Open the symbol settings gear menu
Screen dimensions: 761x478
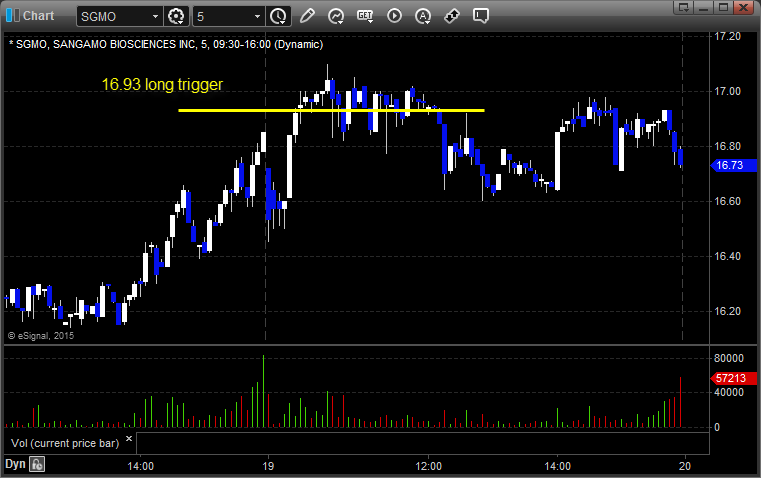click(x=176, y=16)
